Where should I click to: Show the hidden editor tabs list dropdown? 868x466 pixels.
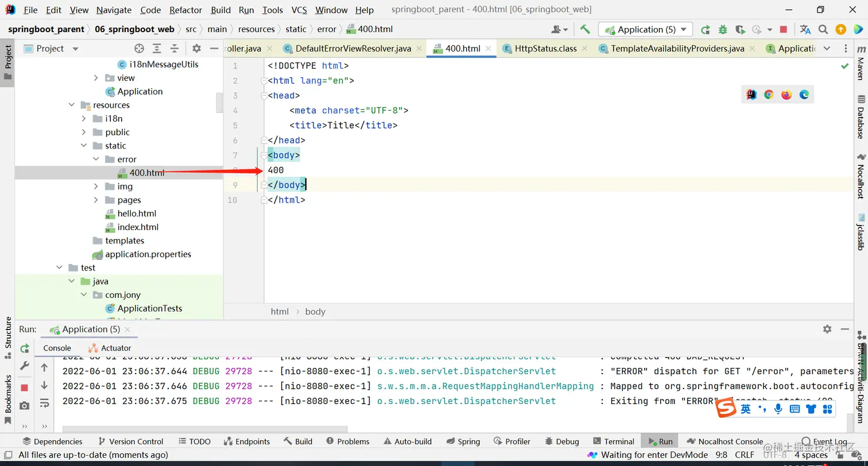click(827, 49)
